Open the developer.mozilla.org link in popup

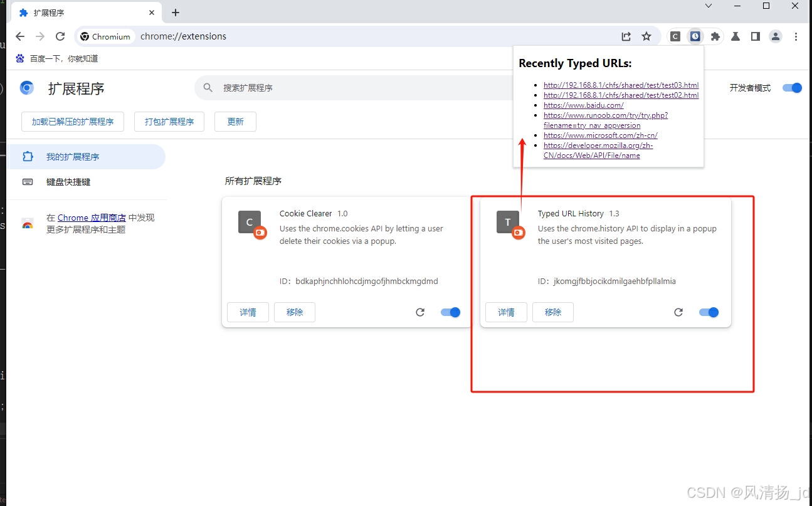tap(598, 150)
